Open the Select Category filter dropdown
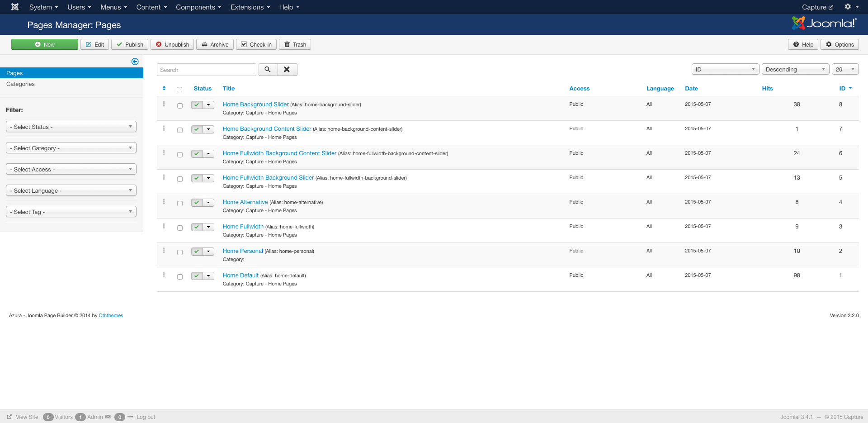868x423 pixels. (x=71, y=148)
